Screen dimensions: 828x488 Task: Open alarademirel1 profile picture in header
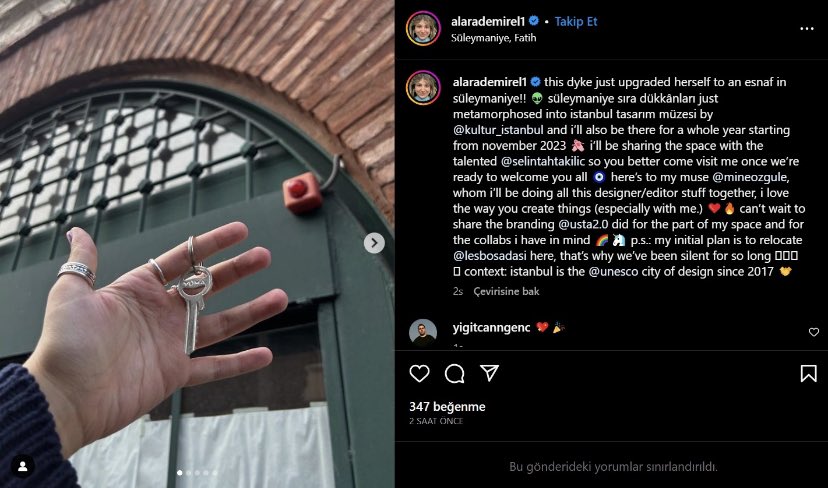[423, 29]
